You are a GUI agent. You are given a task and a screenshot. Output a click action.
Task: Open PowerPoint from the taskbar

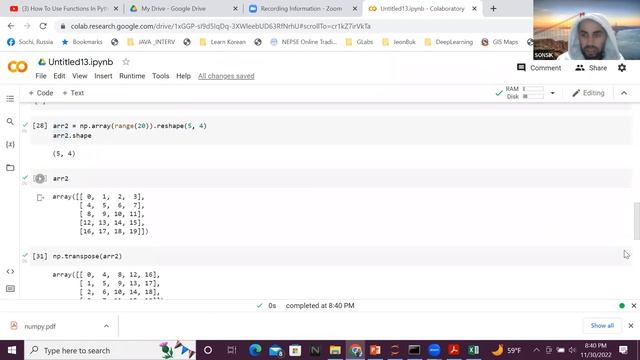[375, 350]
